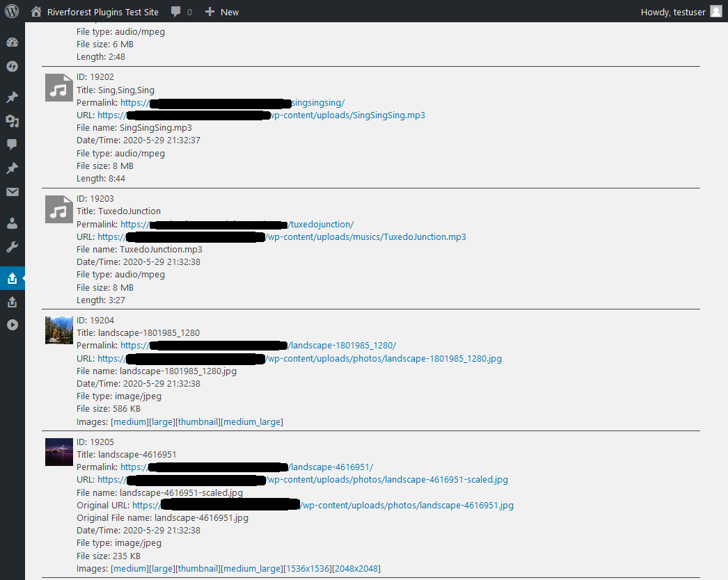Screen dimensions: 728x580
Task: Open the thumbnail image link for ID 19205
Action: tap(198, 568)
